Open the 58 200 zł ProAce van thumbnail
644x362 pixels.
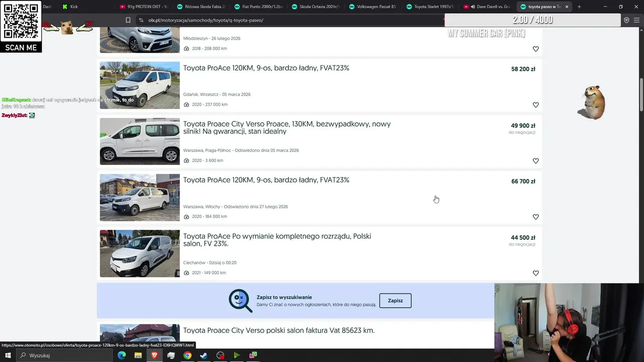(140, 85)
